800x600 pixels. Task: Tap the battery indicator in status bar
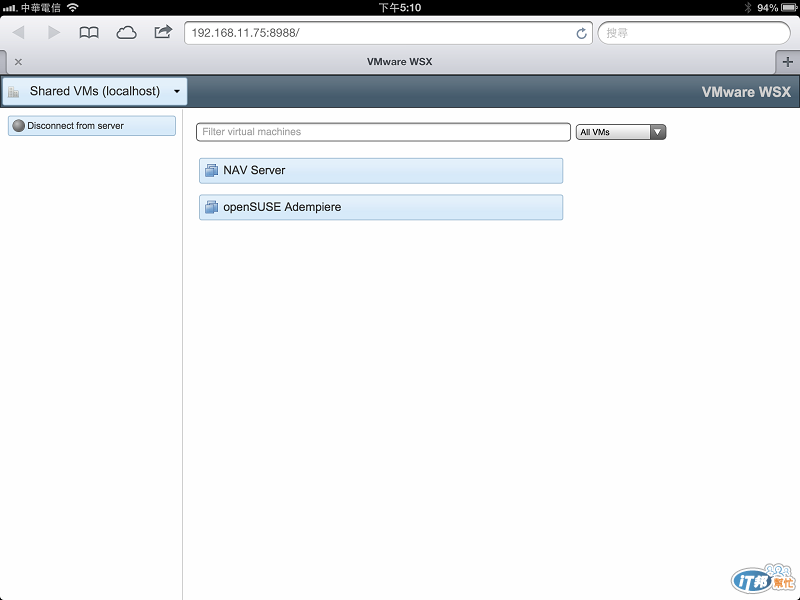pos(788,7)
